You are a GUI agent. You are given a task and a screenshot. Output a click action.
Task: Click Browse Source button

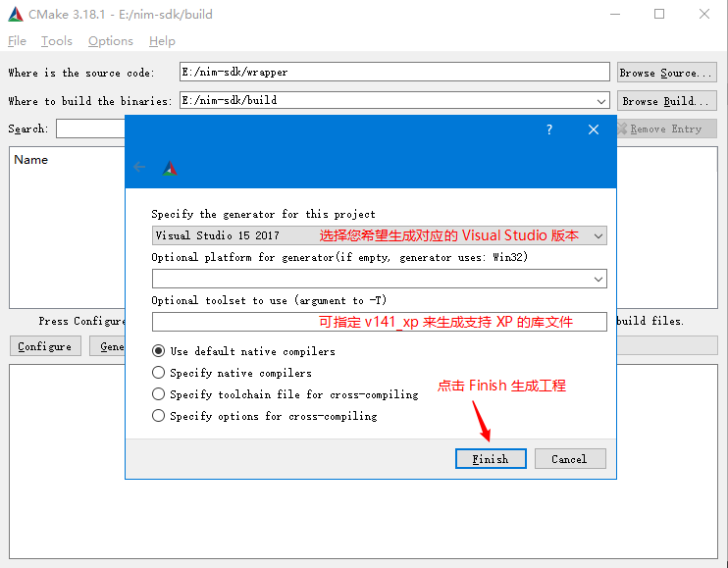tap(667, 73)
